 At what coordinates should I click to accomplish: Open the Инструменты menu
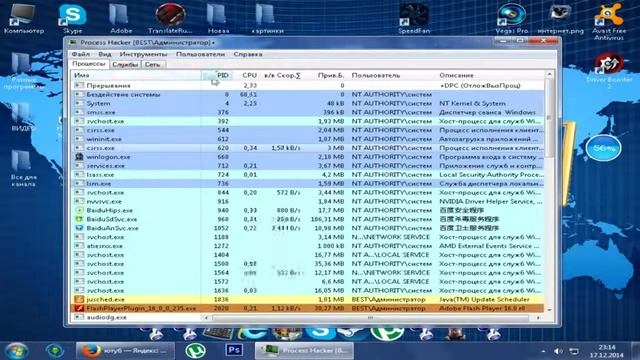coord(143,54)
